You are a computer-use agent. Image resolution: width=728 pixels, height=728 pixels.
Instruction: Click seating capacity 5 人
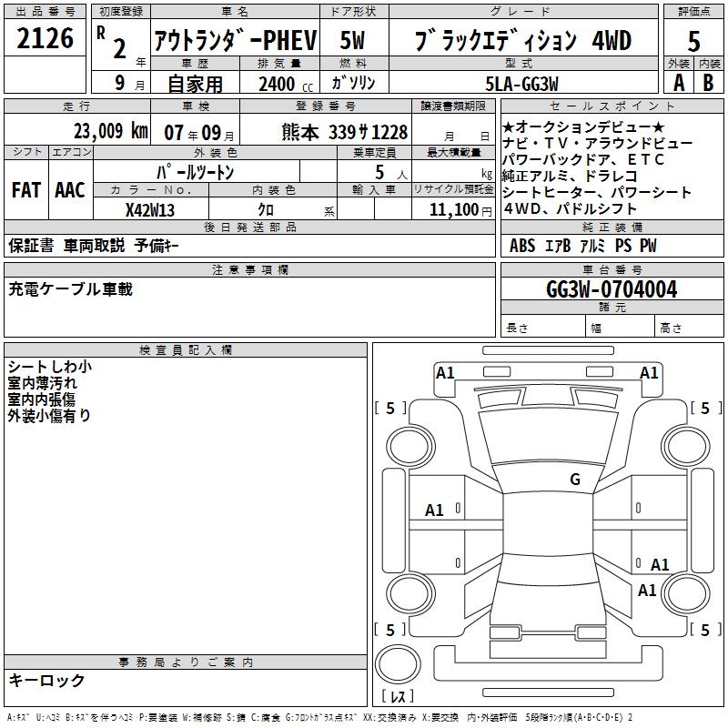(x=391, y=172)
